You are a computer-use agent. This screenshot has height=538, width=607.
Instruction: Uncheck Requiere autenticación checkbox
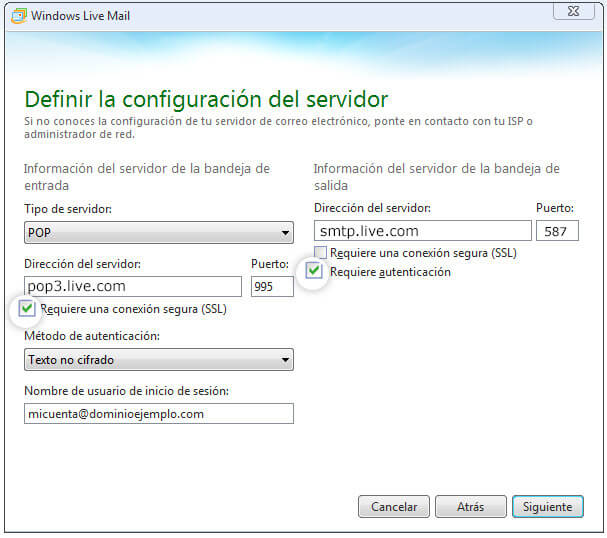pyautogui.click(x=314, y=271)
